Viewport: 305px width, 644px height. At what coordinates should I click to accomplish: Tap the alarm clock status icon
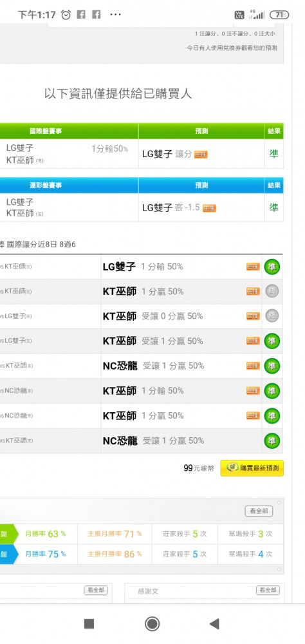(x=66, y=15)
